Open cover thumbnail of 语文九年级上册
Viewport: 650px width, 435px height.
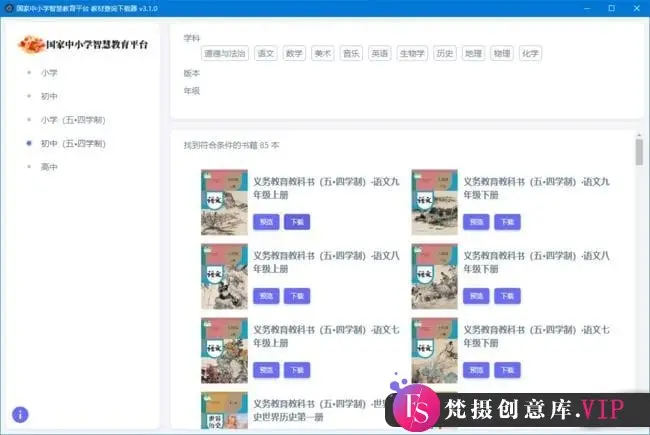224,202
